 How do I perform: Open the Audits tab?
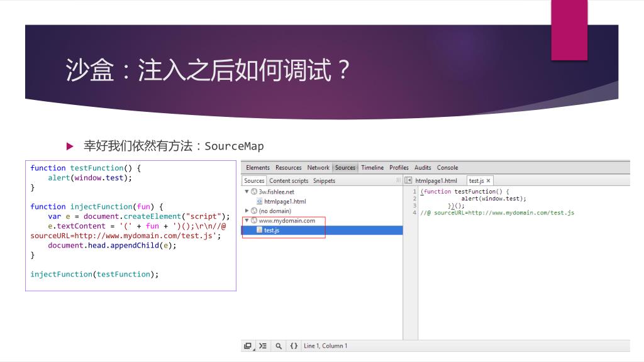(x=423, y=167)
